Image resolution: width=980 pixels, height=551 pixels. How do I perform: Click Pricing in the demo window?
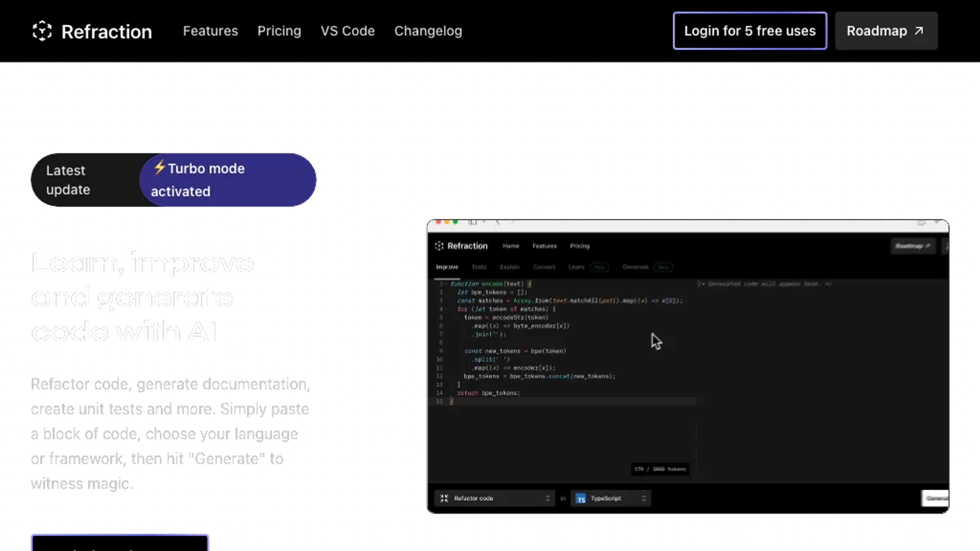click(x=579, y=246)
